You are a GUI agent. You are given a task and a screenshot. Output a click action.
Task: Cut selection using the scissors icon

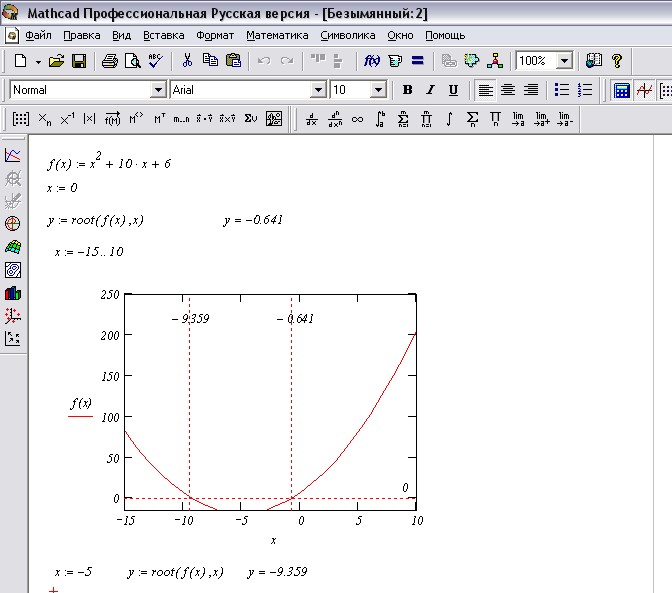[x=187, y=60]
